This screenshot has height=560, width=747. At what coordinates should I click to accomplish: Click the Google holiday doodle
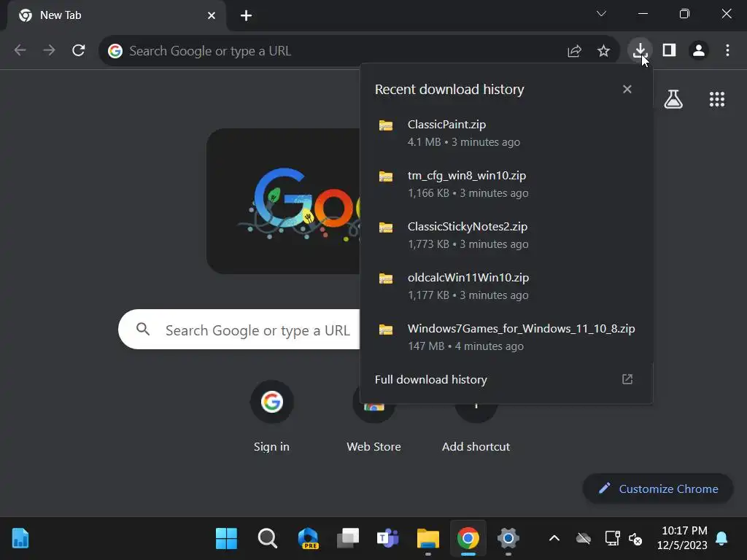pyautogui.click(x=284, y=201)
